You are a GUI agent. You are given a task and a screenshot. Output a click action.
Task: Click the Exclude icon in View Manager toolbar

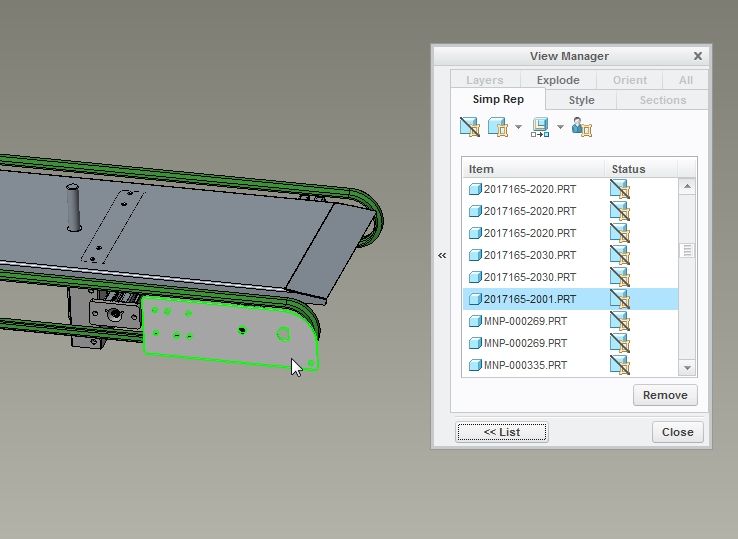point(470,127)
